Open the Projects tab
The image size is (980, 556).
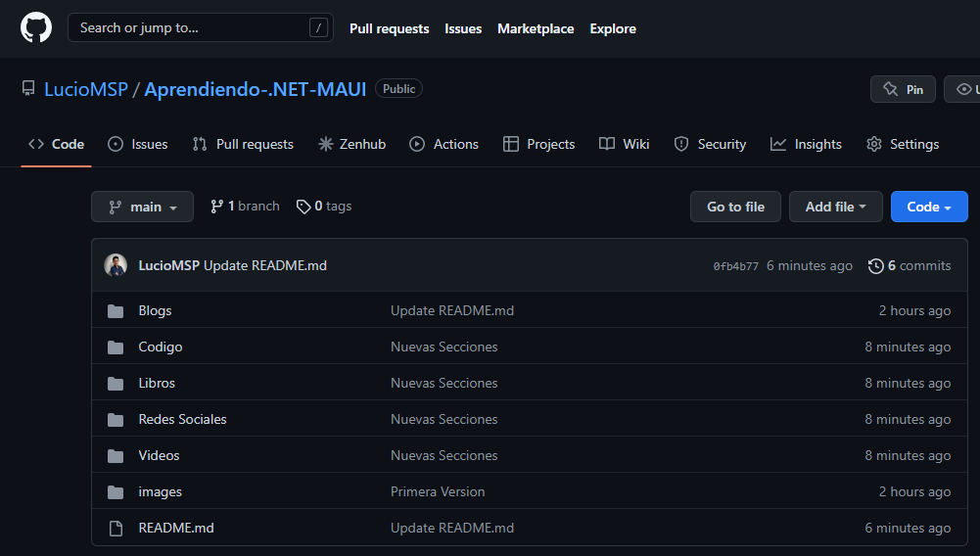[x=538, y=144]
